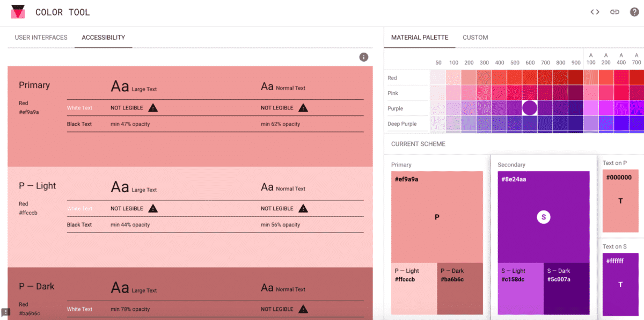
Task: Select a Pink 500 swatch from the palette
Action: coord(515,92)
